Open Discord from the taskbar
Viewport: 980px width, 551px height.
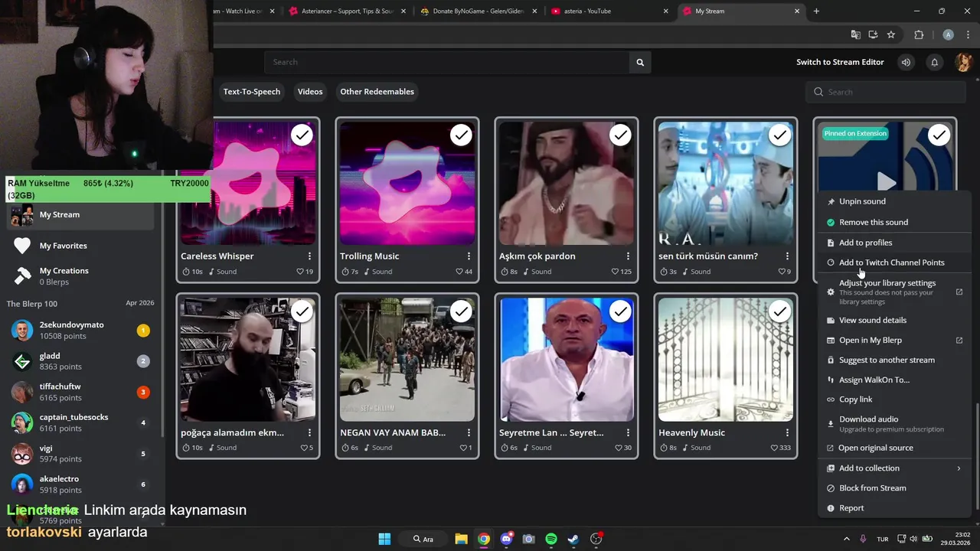[506, 539]
